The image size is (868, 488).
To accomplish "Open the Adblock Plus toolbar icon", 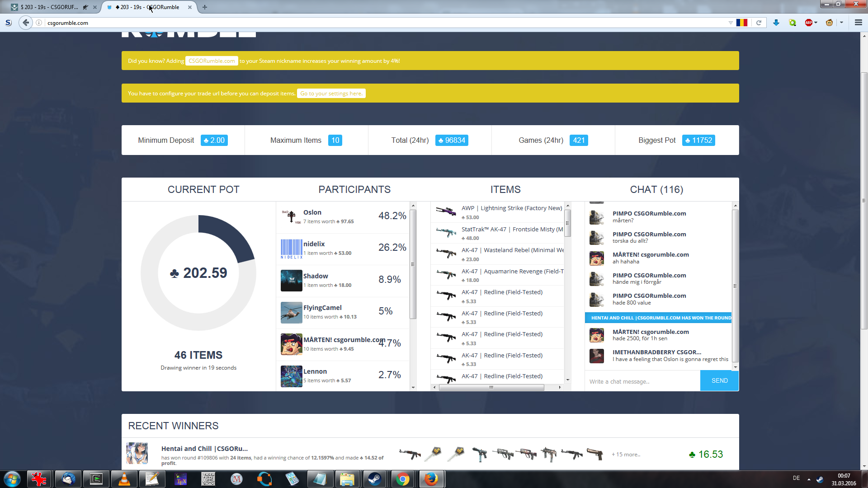I will [x=808, y=23].
